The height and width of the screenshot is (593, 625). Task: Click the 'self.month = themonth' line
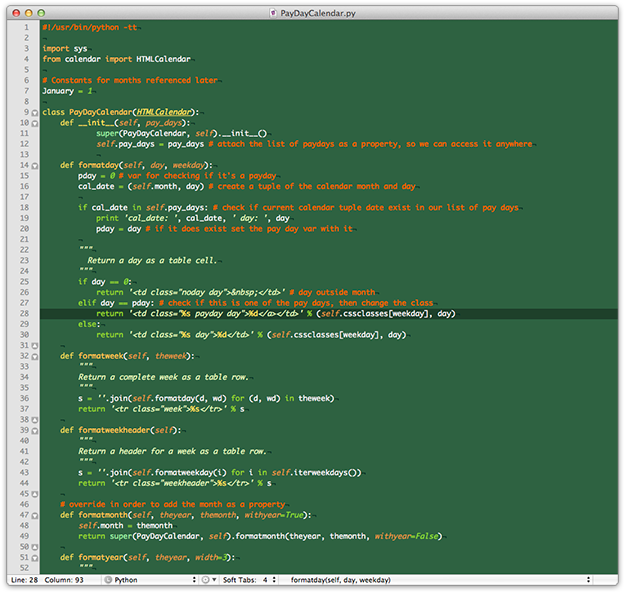125,526
